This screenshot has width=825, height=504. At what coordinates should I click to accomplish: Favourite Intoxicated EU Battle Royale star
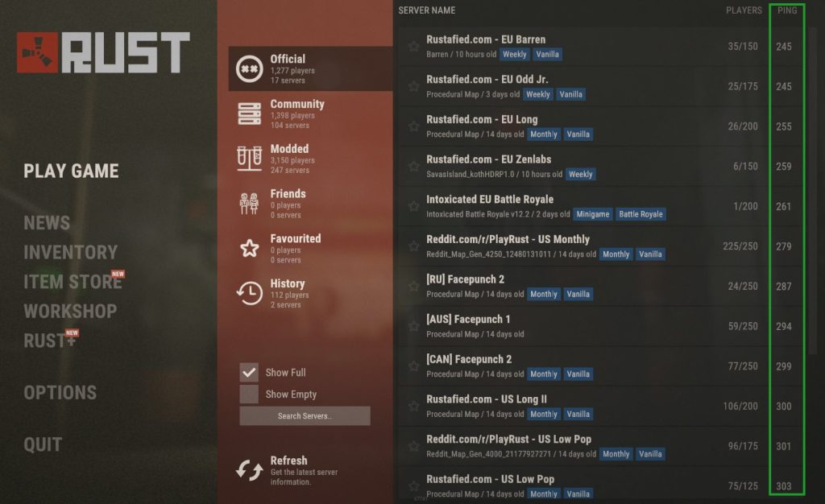coord(414,206)
